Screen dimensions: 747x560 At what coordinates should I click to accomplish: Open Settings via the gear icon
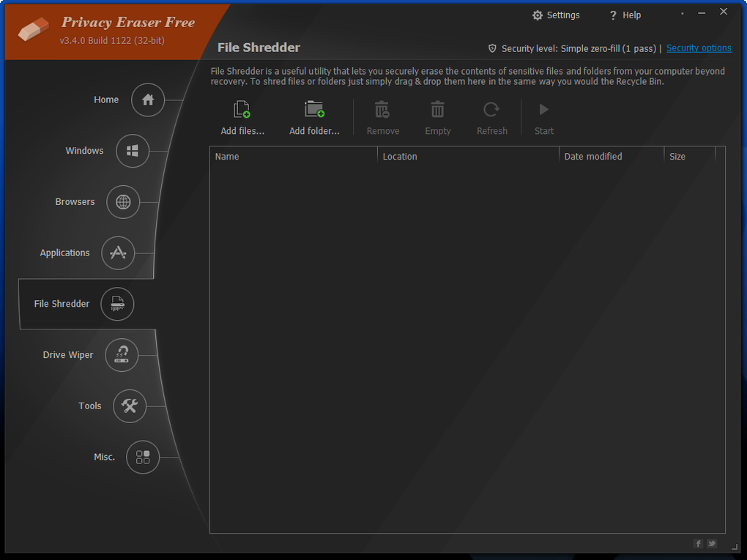[x=538, y=15]
